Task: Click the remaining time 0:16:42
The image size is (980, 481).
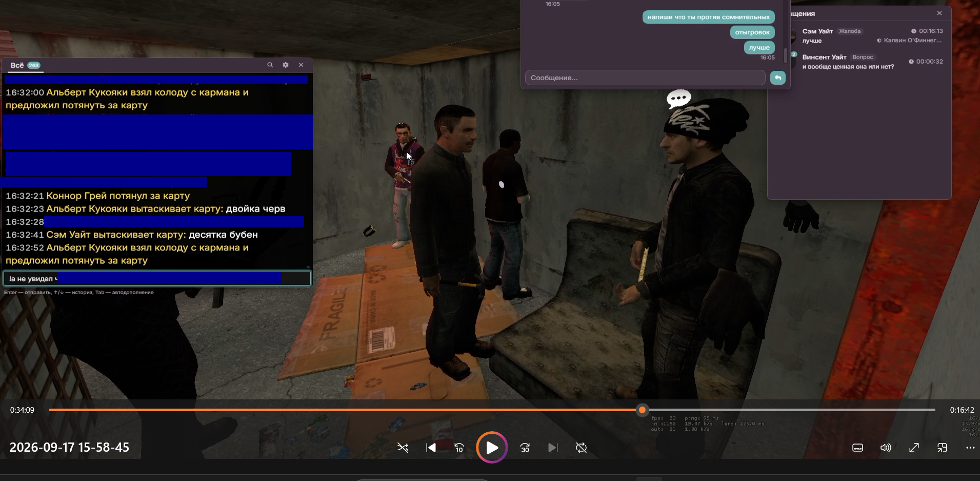Action: (x=962, y=410)
